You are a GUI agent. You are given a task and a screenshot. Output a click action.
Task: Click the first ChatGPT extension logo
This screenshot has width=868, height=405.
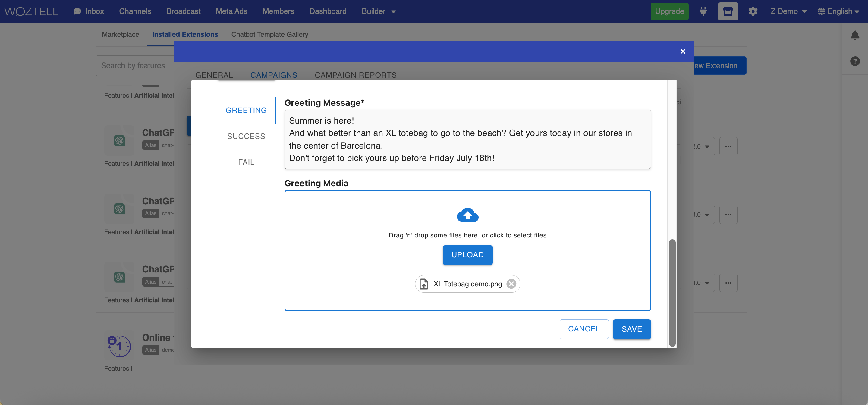(119, 140)
